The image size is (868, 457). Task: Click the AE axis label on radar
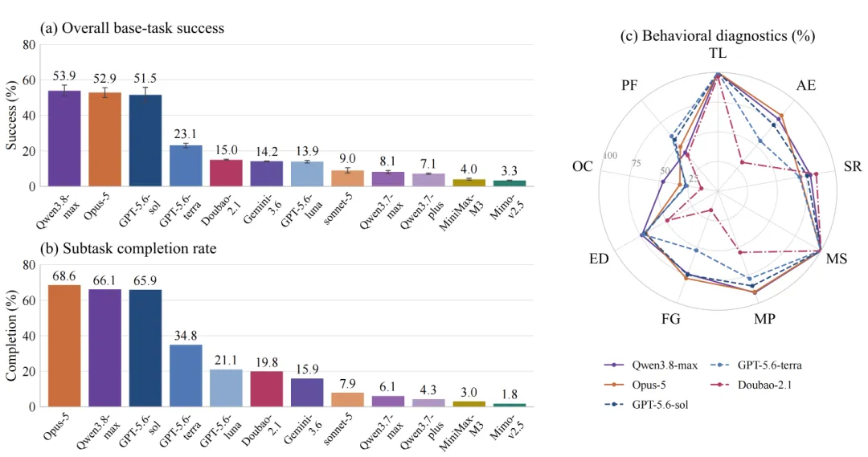806,86
